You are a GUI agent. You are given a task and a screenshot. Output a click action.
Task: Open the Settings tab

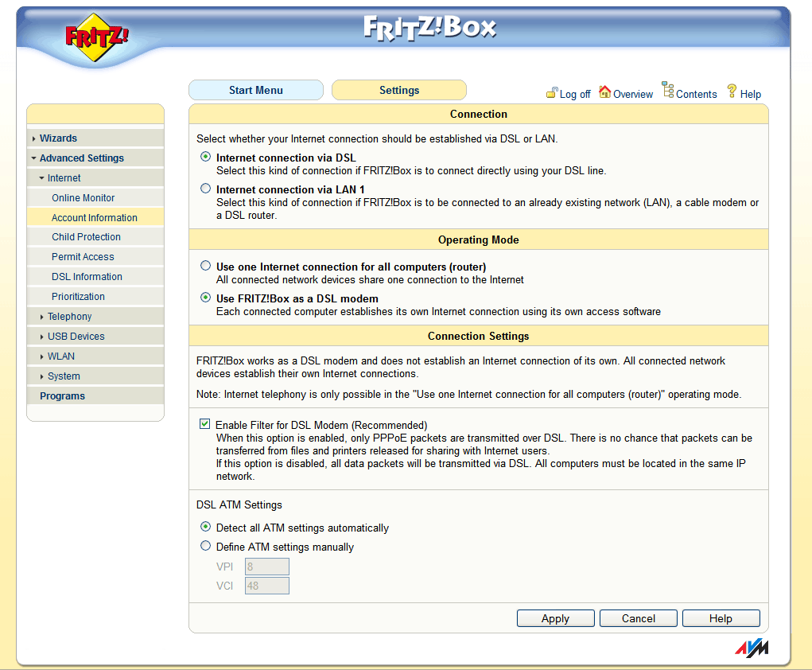(399, 90)
